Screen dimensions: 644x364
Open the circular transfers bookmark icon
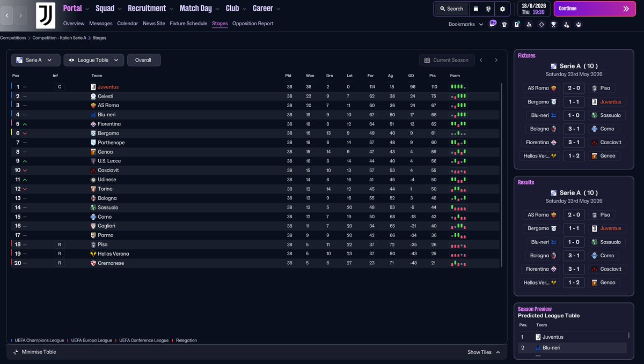tap(541, 24)
